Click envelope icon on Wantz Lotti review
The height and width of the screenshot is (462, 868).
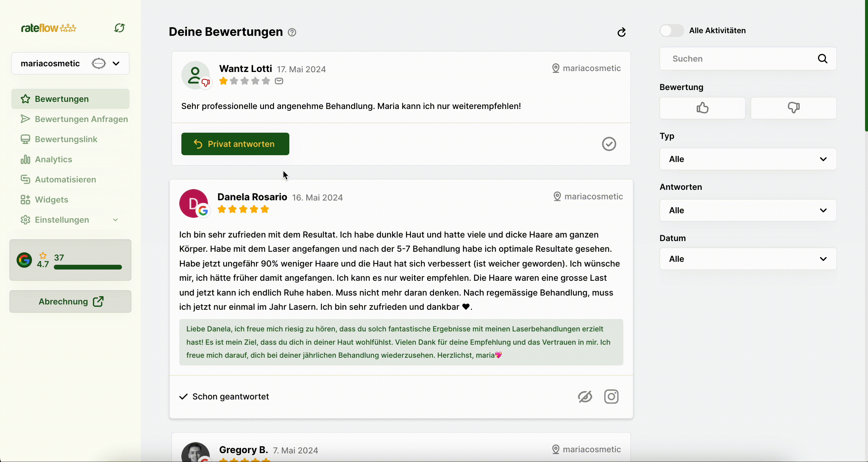[279, 81]
